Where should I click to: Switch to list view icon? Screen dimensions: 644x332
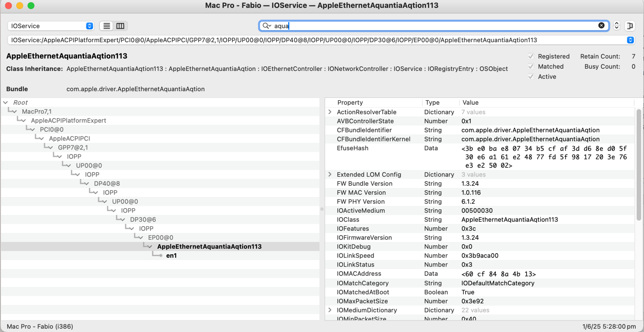pyautogui.click(x=107, y=26)
